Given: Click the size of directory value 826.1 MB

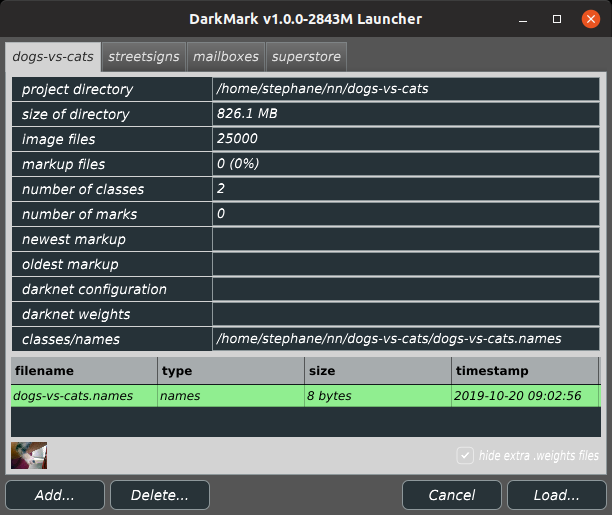Looking at the screenshot, I should coord(406,114).
